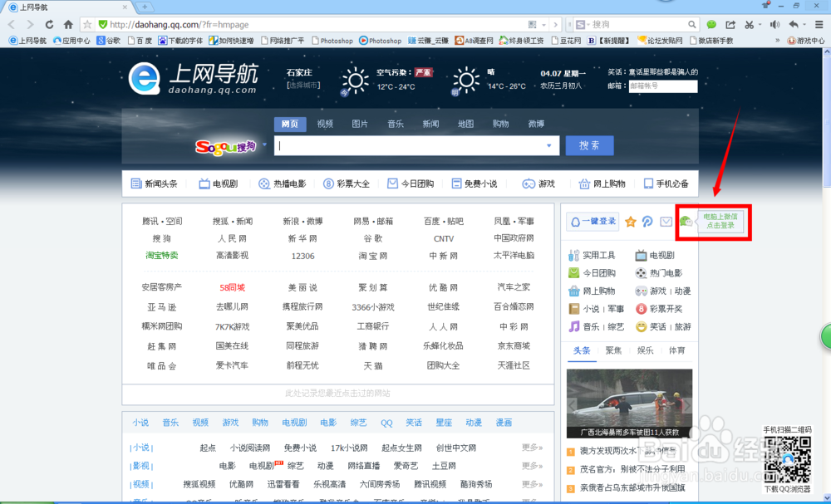
Task: Open 新闻头条 in the category bar
Action: coord(155,184)
